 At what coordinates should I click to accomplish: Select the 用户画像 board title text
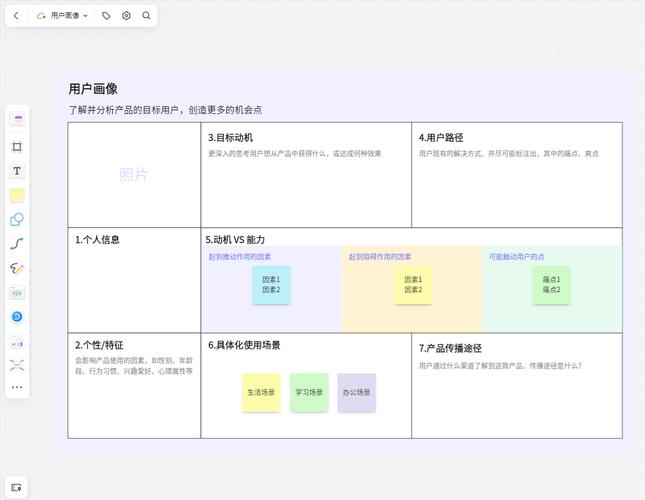93,89
